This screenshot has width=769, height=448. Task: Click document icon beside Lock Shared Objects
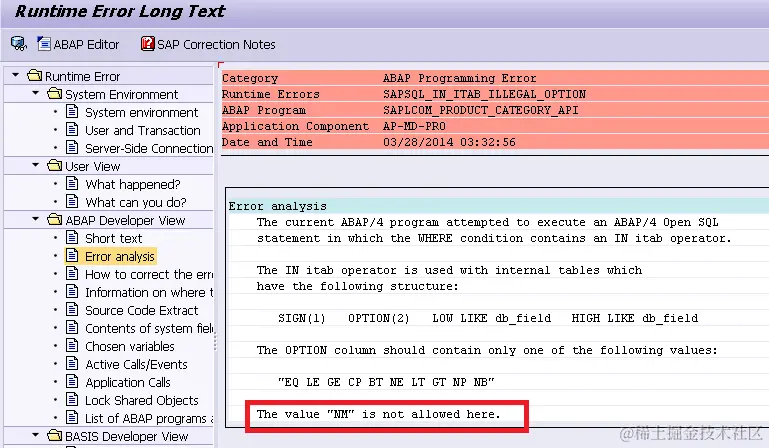click(72, 399)
